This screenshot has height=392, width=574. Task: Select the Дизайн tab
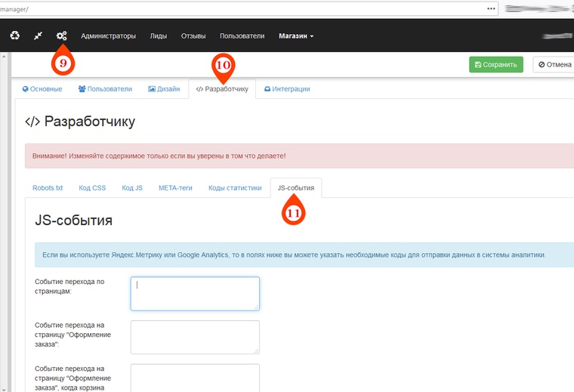tap(164, 89)
